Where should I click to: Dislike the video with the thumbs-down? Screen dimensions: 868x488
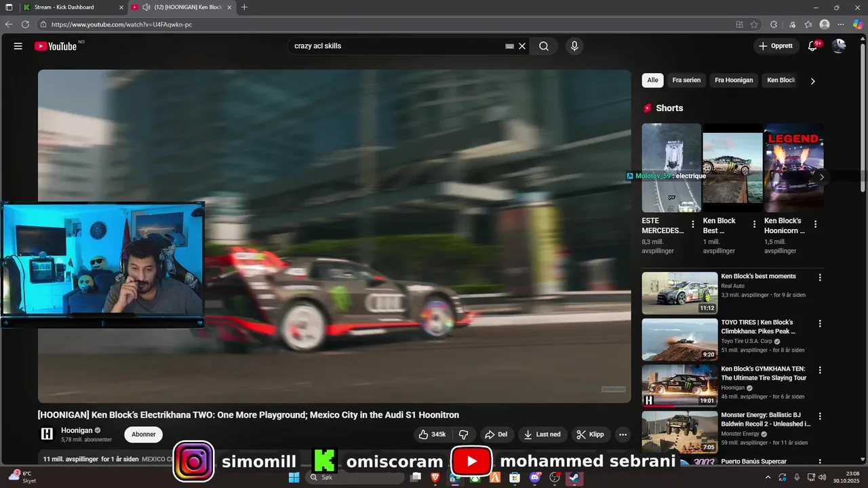(464, 434)
